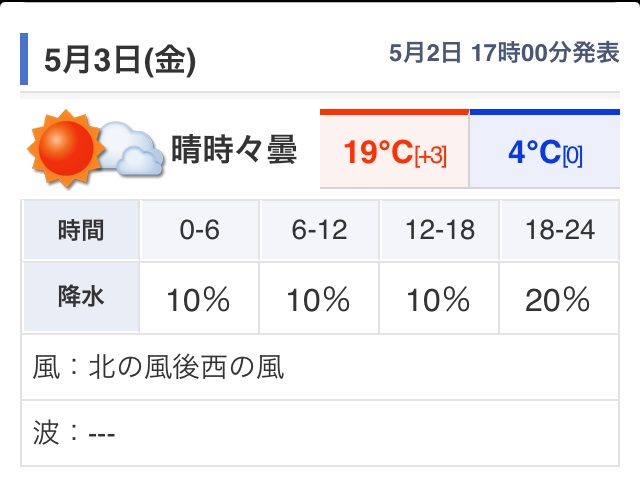Click the wind row 北の風後西の風
Image resolution: width=640 pixels, height=480 pixels.
click(320, 367)
